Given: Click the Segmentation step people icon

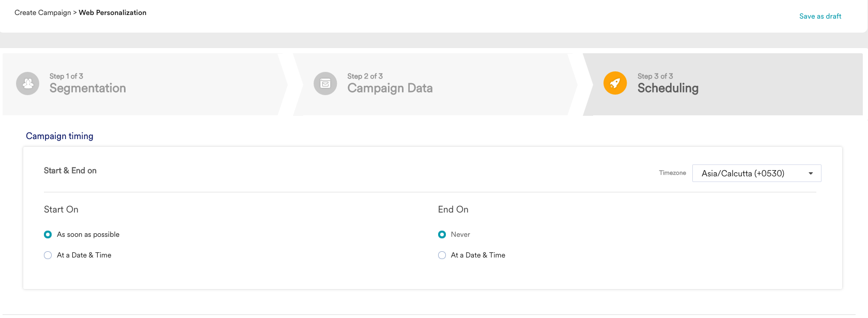Looking at the screenshot, I should click(28, 83).
